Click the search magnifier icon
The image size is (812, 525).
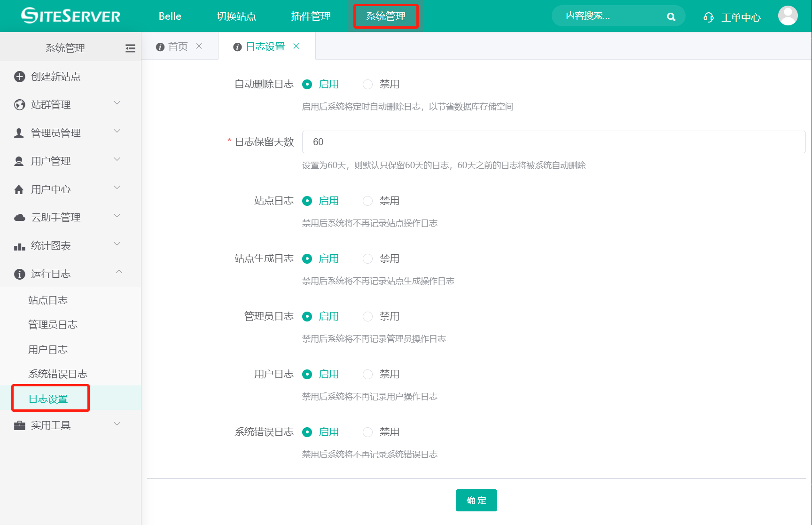[671, 16]
